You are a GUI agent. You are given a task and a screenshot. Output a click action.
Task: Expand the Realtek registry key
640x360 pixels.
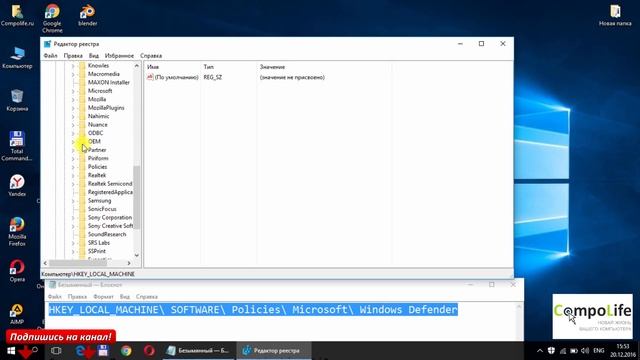pos(73,176)
